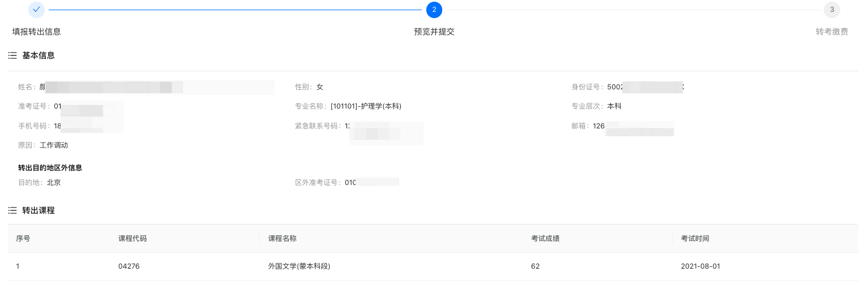Click the 课程代码 column header
This screenshot has width=868, height=302.
132,239
